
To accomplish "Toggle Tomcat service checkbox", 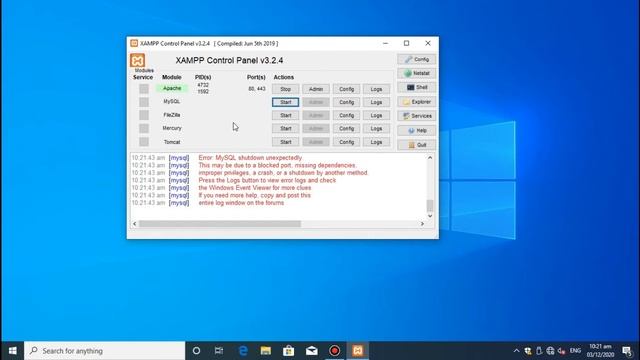I will 144,142.
